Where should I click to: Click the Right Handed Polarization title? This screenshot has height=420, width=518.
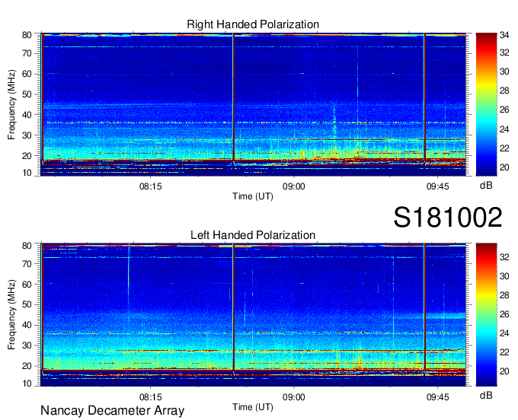[x=253, y=24]
